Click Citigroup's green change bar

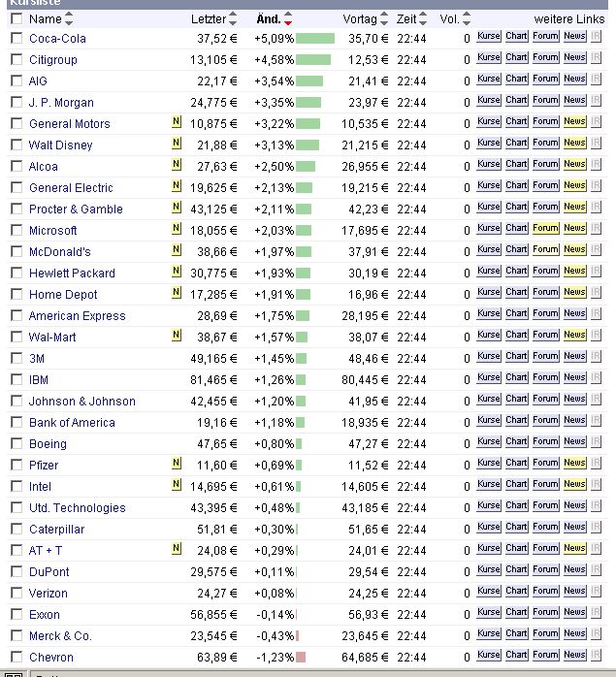tap(313, 59)
